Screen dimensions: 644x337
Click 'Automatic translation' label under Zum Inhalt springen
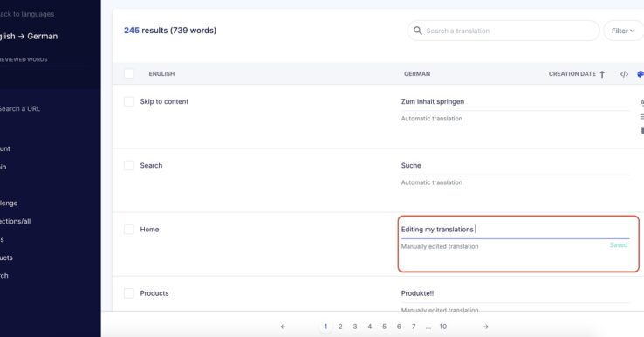click(432, 119)
